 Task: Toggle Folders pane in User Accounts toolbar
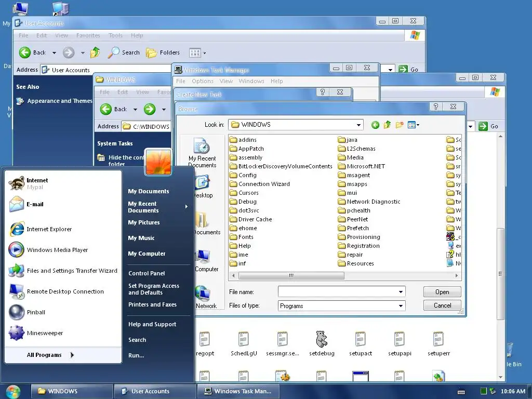[163, 52]
